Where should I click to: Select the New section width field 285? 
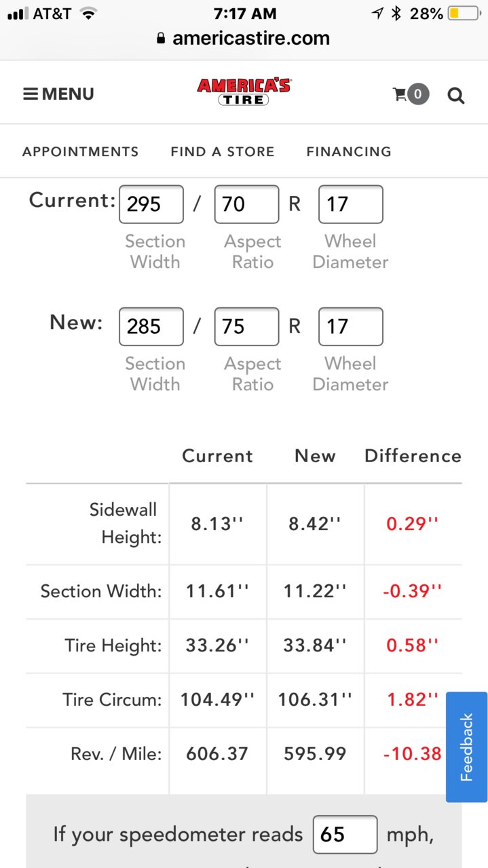151,326
